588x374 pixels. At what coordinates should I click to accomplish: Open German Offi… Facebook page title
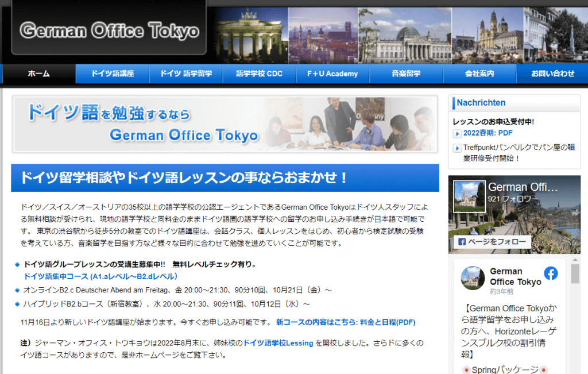pos(523,187)
